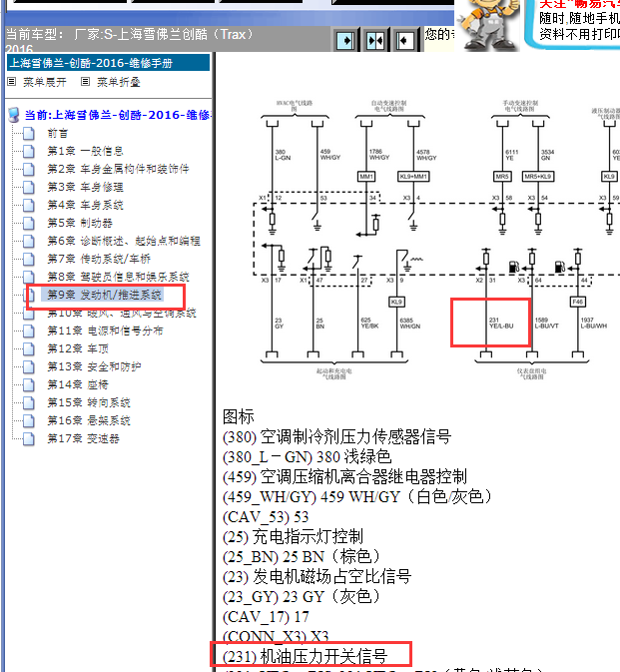Click the left-arrow panel toolbar icon
Image resolution: width=620 pixels, height=672 pixels.
404,41
